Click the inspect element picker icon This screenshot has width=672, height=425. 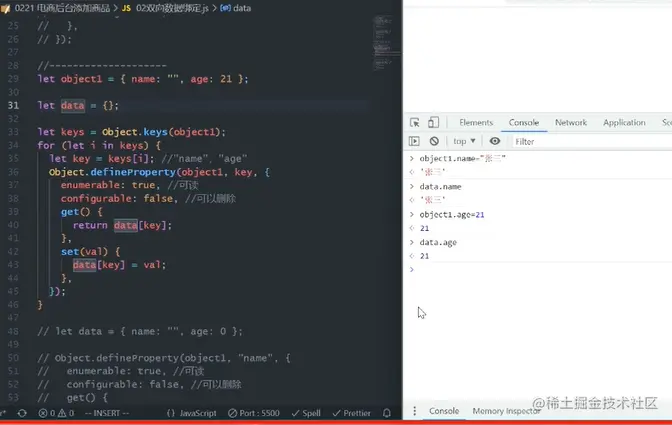coord(414,123)
